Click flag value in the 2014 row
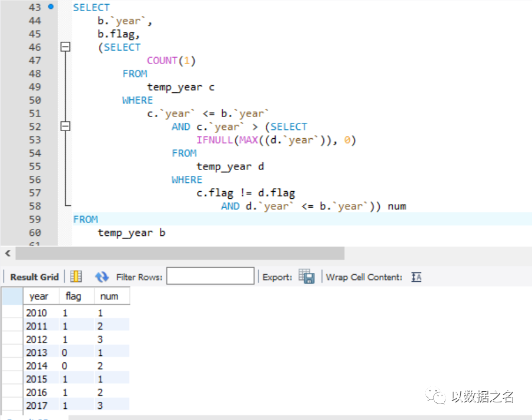The height and width of the screenshot is (420, 532). (x=76, y=366)
